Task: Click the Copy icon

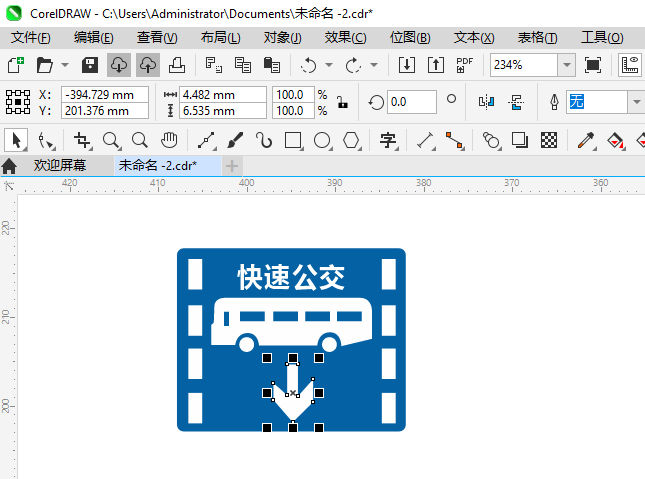Action: [x=243, y=65]
